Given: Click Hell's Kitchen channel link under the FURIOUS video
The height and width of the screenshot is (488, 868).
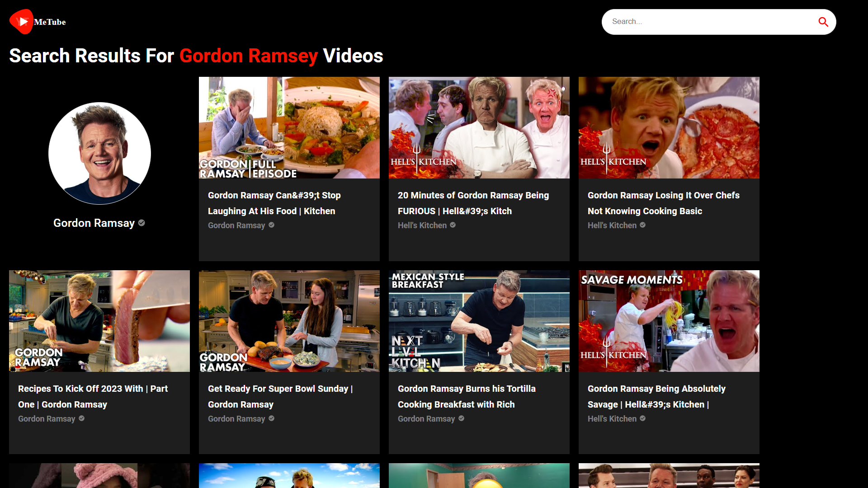Looking at the screenshot, I should click(x=422, y=225).
